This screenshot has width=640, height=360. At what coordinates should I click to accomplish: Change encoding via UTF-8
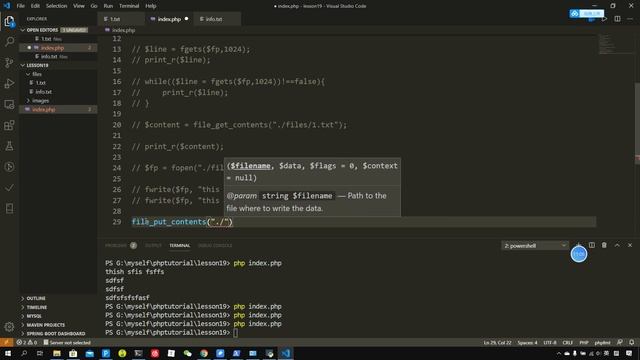point(550,342)
